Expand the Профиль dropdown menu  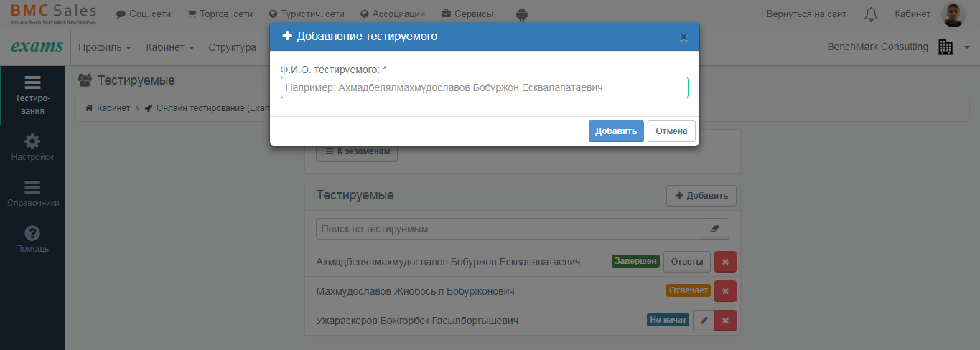[105, 47]
